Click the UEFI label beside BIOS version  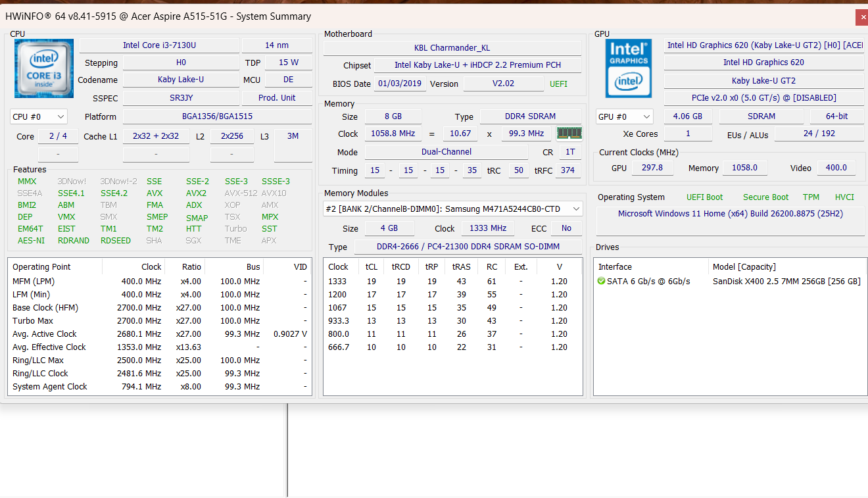(558, 84)
